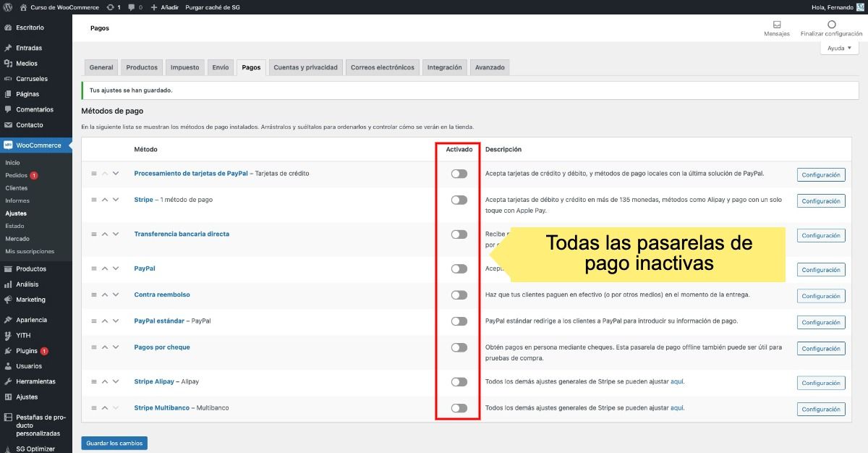Select Pedidos in WooCommerce submenu
The height and width of the screenshot is (453, 868).
16,175
